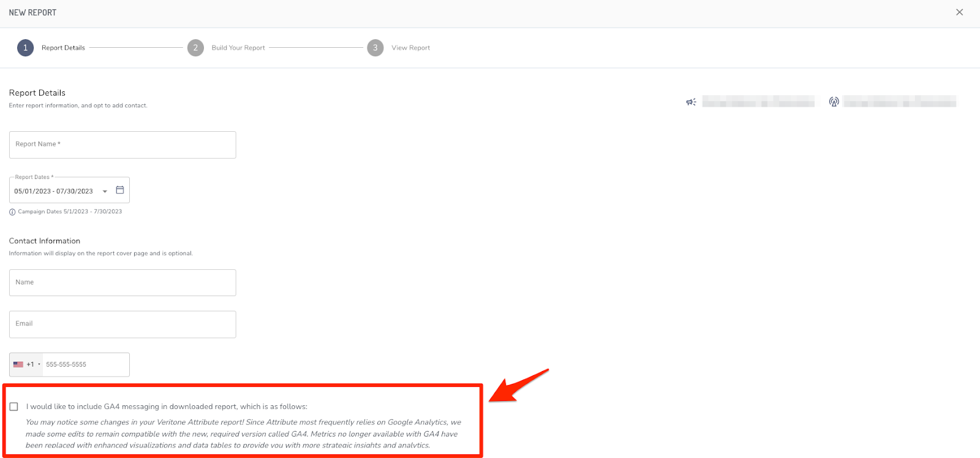The height and width of the screenshot is (458, 980).
Task: Open the US flag country code selector
Action: (x=26, y=364)
